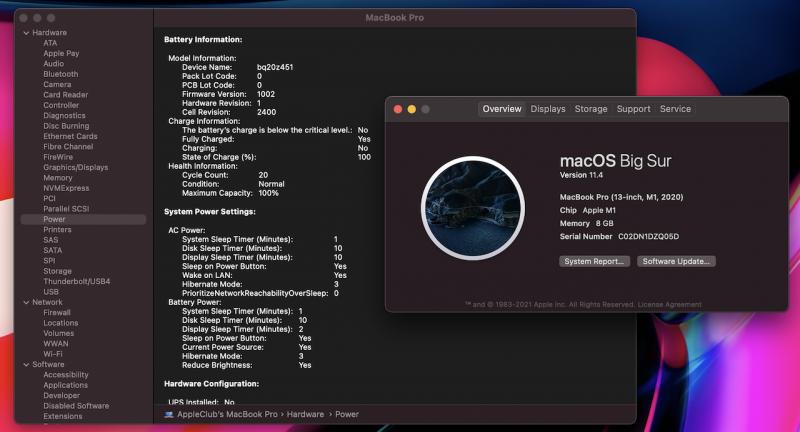Select Thunderbolt/USB4 in the sidebar
Screen dimensions: 800x432
tap(77, 282)
